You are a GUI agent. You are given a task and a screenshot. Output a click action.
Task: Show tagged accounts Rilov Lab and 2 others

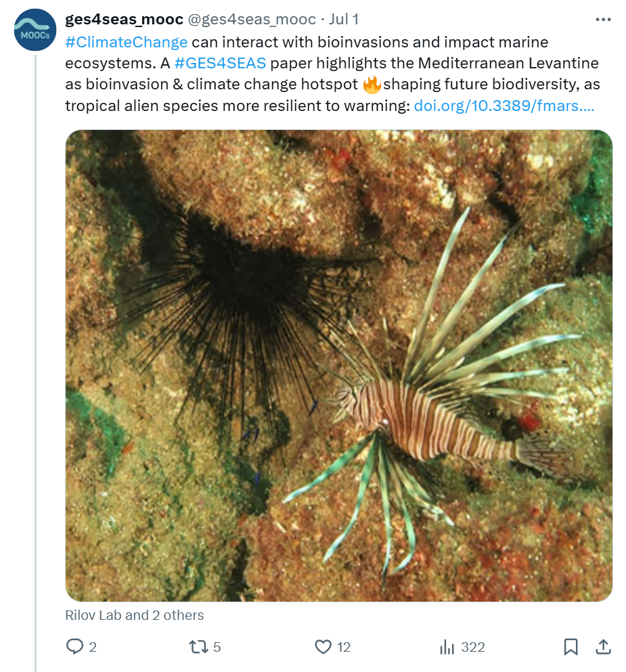[135, 615]
